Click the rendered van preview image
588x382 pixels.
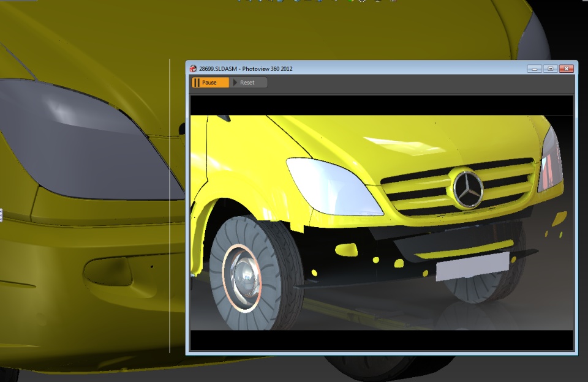click(x=382, y=223)
